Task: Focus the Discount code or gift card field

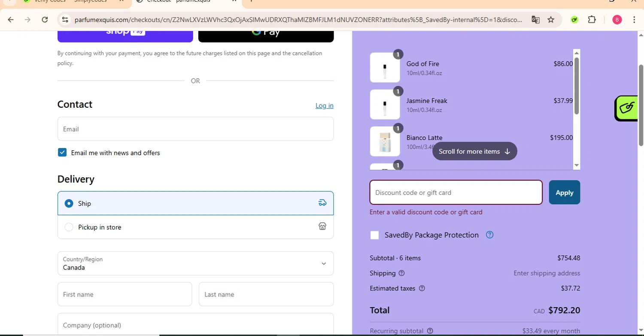Action: [x=456, y=192]
